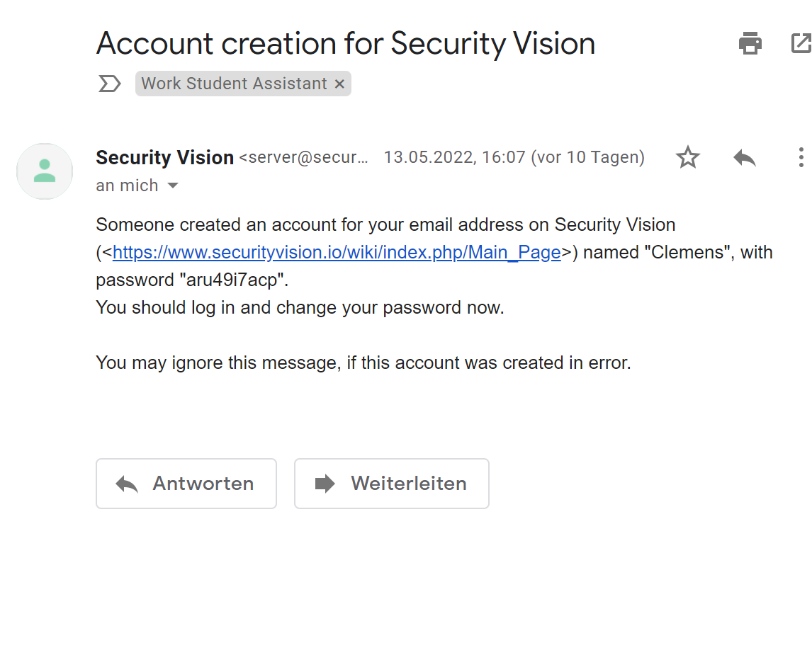This screenshot has height=650, width=812.
Task: Click 'an mich' recipient text
Action: click(x=127, y=186)
